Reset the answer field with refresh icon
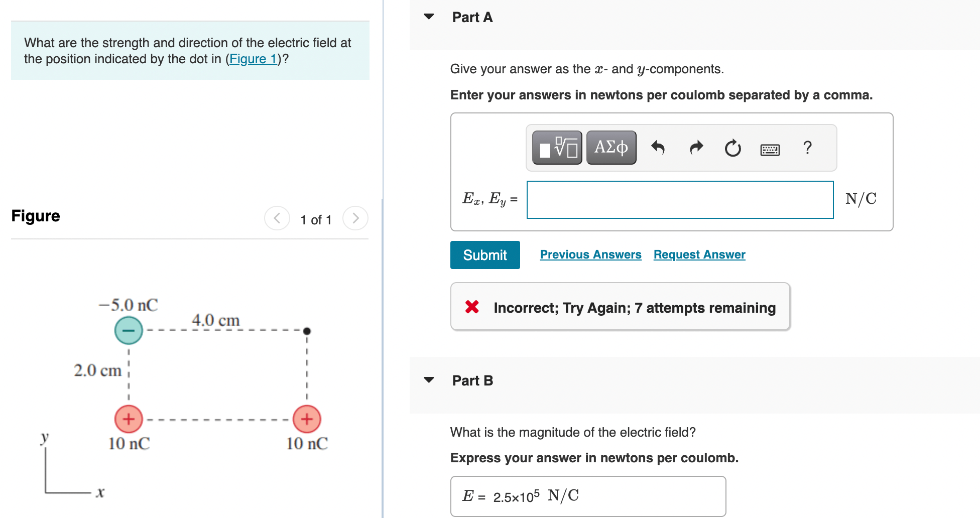Screen dimensions: 980x518 pos(732,147)
